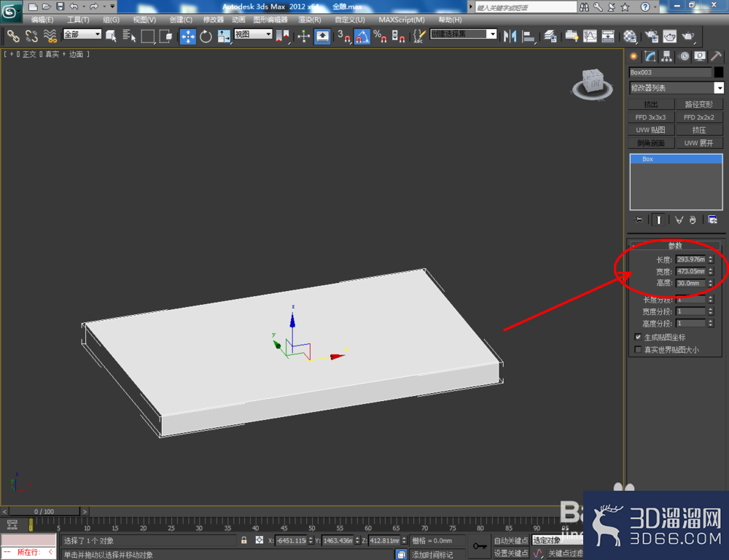Toggle 生成贴图坐标 checkbox
The height and width of the screenshot is (560, 729).
(638, 337)
